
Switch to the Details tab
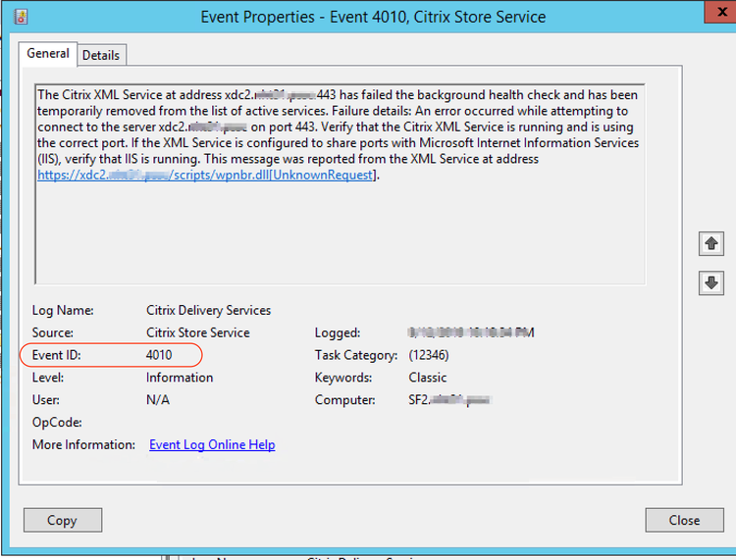(x=101, y=55)
